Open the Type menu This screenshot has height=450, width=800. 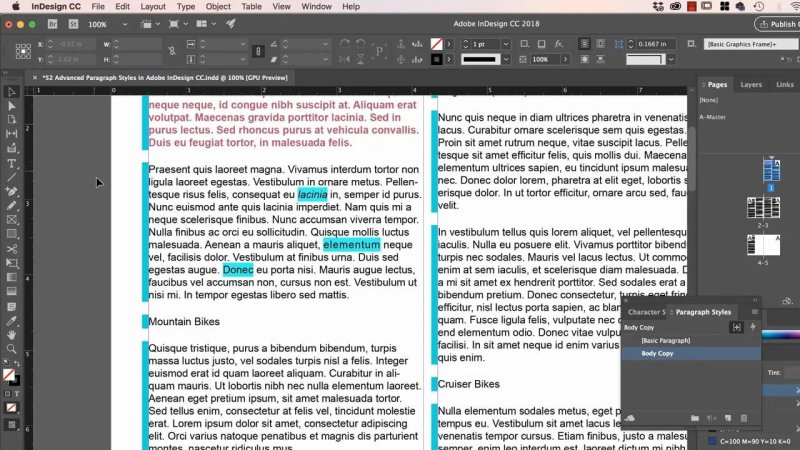click(x=186, y=7)
